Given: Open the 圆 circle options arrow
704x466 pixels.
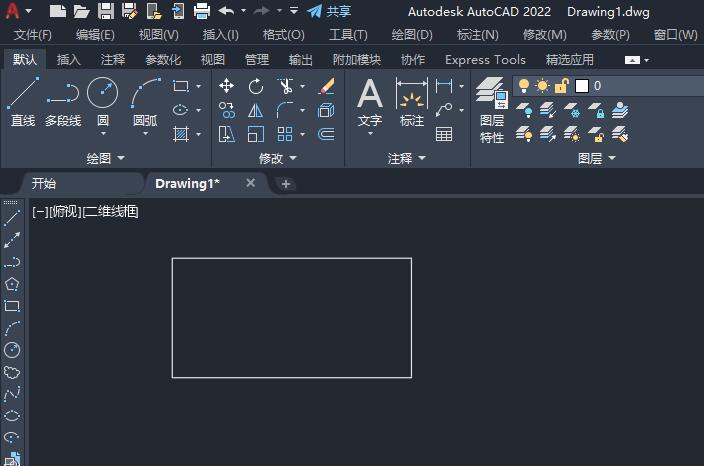Looking at the screenshot, I should (x=103, y=133).
